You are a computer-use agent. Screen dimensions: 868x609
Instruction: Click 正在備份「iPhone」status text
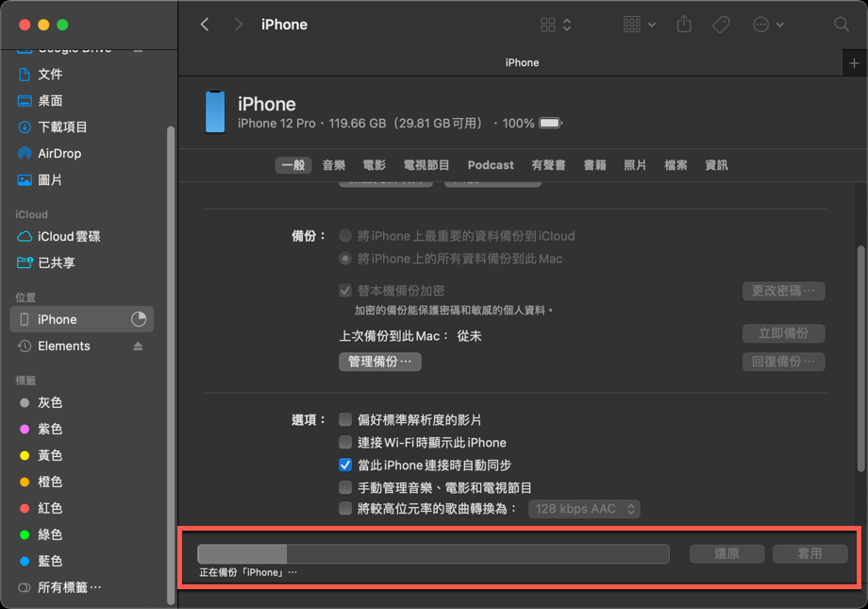click(x=248, y=572)
